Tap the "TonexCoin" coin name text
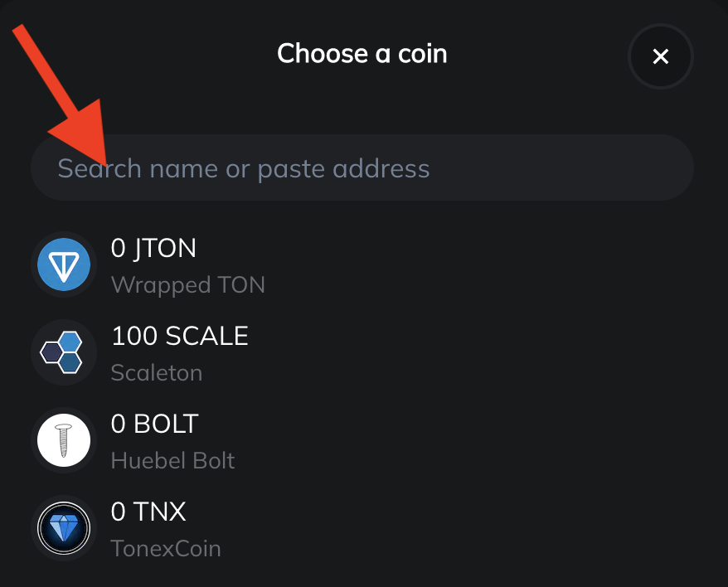728x587 pixels. click(165, 549)
